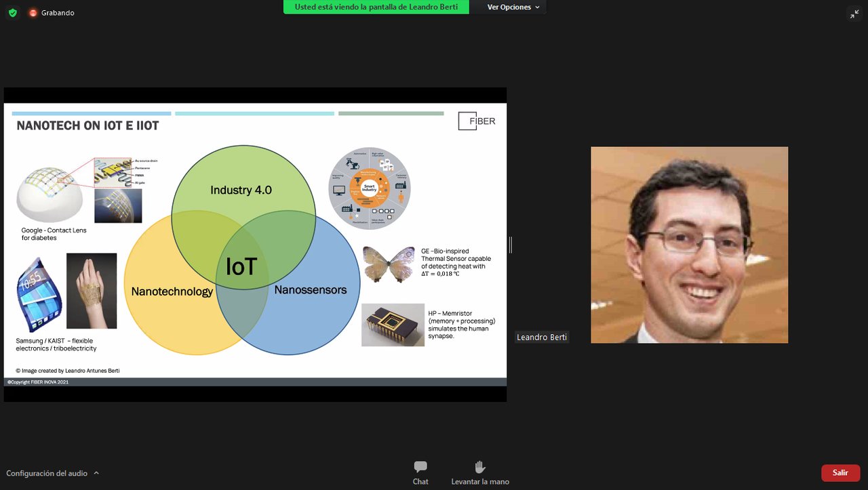The width and height of the screenshot is (868, 490).
Task: Exit full screen using top-right arrows icon
Action: 854,14
